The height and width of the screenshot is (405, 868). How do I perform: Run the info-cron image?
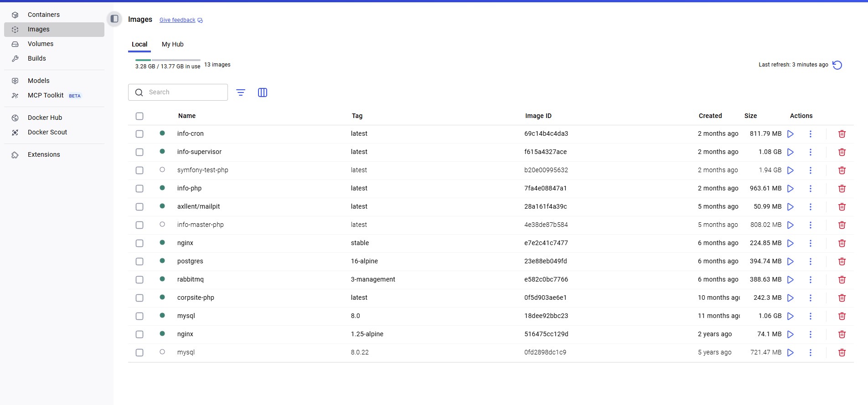tap(790, 134)
